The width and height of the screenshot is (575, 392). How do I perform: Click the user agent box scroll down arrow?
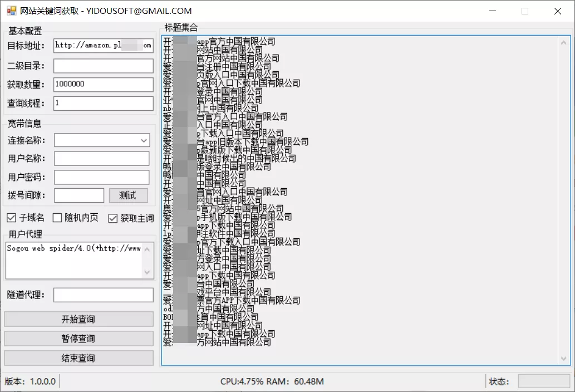148,272
